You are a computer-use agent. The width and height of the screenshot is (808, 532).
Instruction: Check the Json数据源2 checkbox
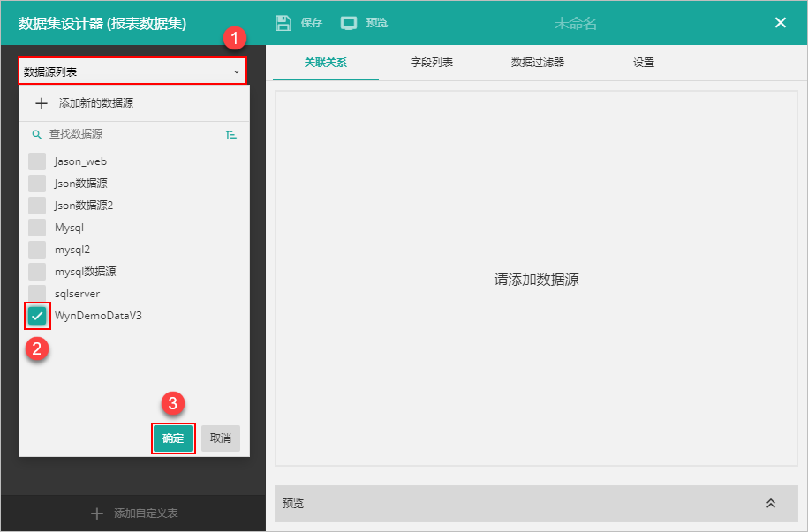click(x=37, y=206)
